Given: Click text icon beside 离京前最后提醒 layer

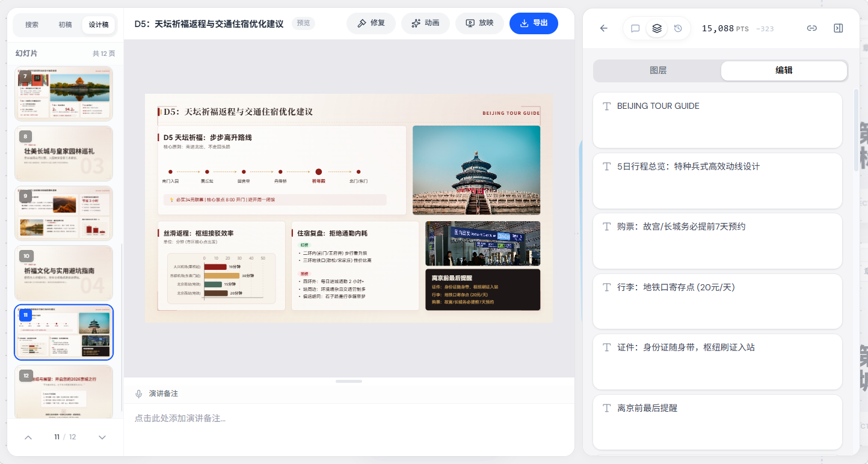Looking at the screenshot, I should [607, 408].
